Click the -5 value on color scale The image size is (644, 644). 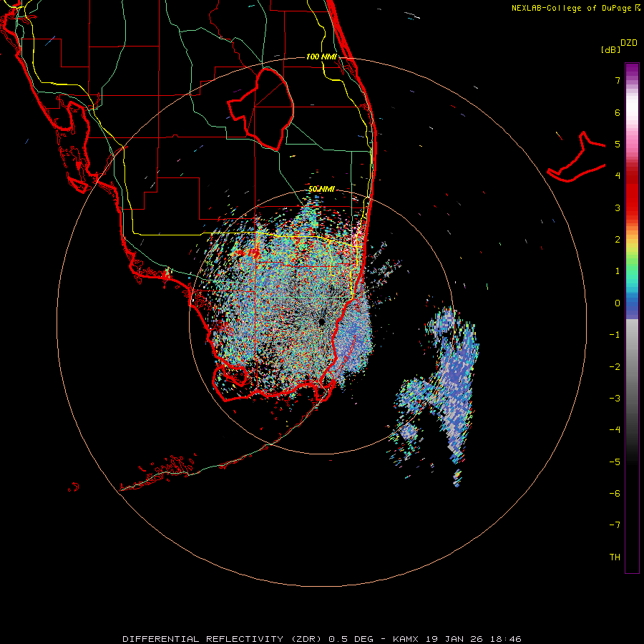tap(615, 462)
